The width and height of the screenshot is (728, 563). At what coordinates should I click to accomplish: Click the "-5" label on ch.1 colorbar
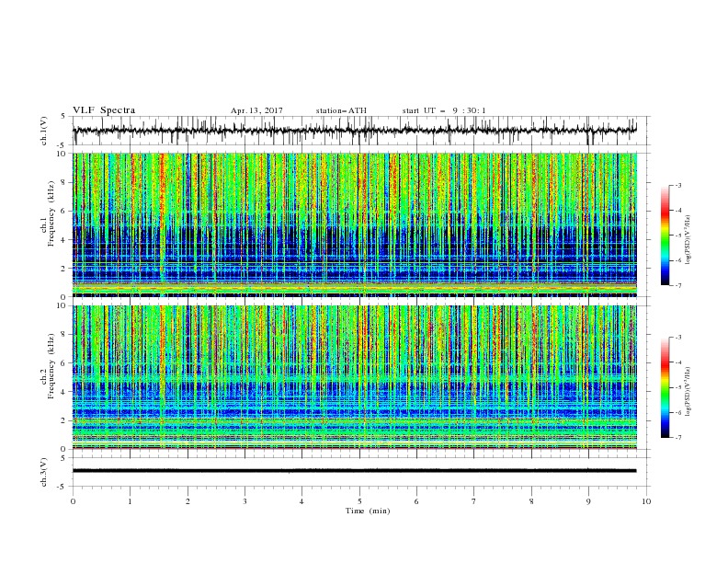[x=678, y=236]
